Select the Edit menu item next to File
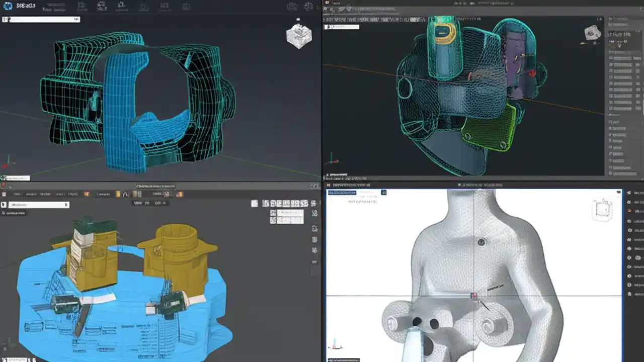644x362 pixels. [31, 194]
